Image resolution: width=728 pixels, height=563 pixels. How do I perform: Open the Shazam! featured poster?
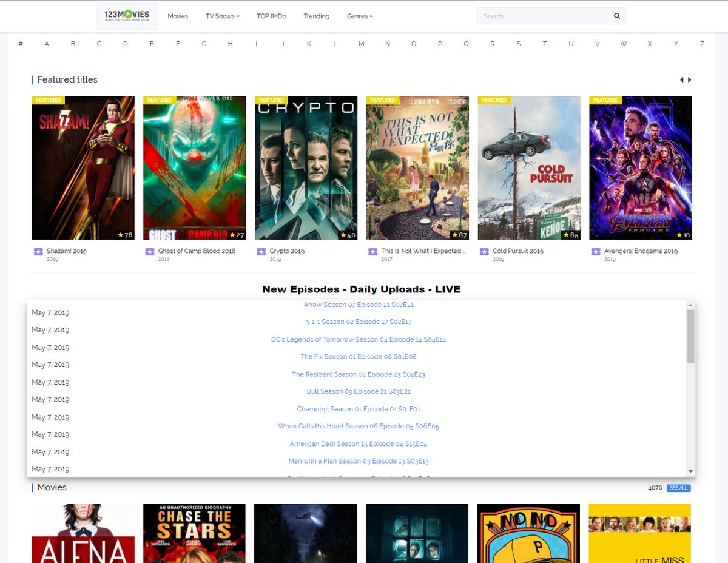(83, 168)
